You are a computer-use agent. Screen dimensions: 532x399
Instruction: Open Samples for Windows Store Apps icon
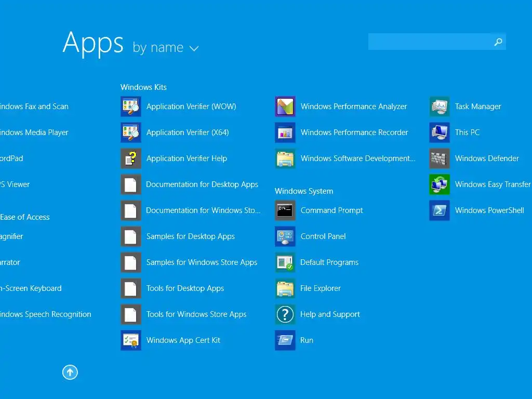(x=130, y=262)
